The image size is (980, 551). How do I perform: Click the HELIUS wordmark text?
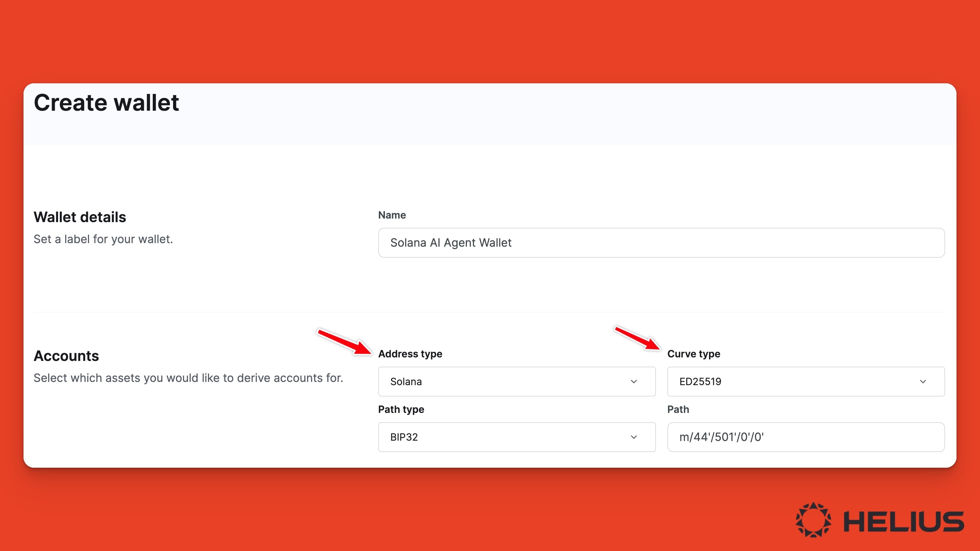(x=903, y=521)
